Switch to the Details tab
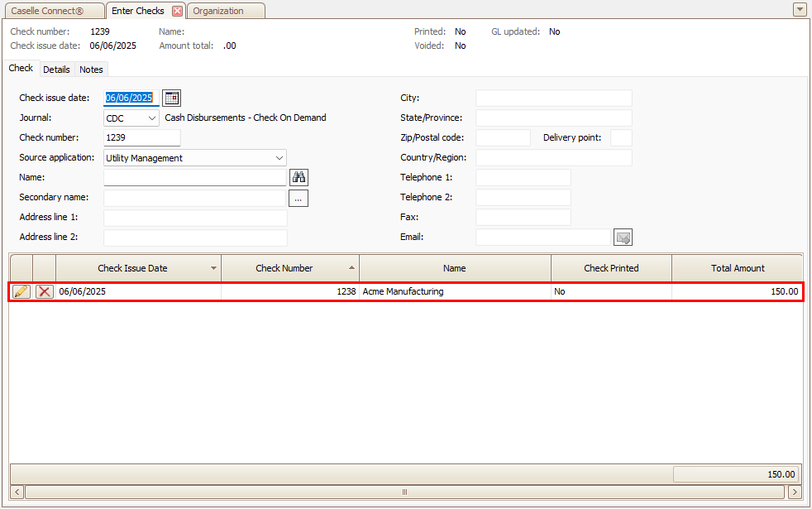 pyautogui.click(x=56, y=70)
